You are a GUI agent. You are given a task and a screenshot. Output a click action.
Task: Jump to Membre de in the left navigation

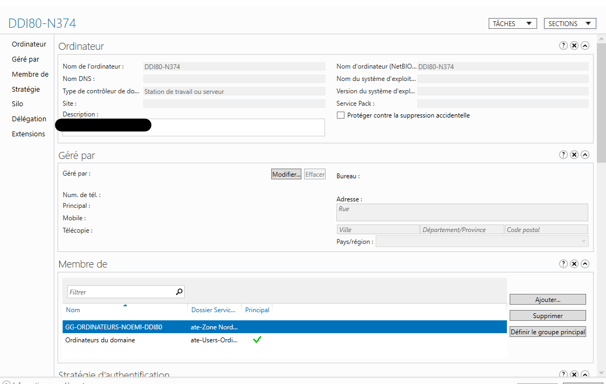click(30, 74)
